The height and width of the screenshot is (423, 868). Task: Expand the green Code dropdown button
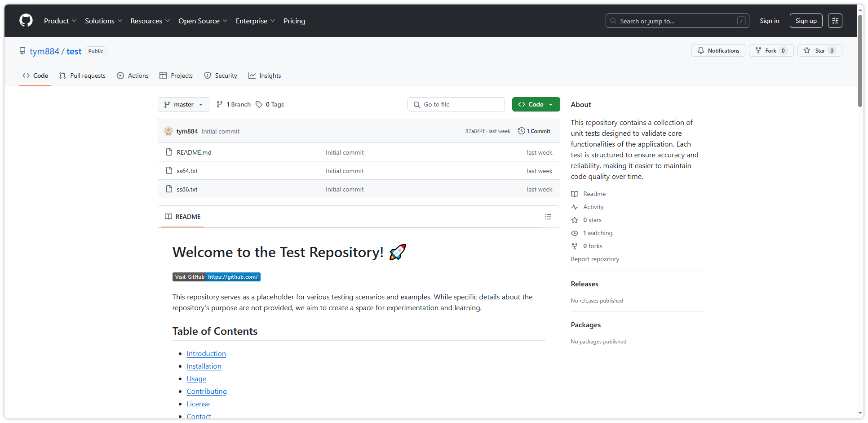(x=536, y=104)
